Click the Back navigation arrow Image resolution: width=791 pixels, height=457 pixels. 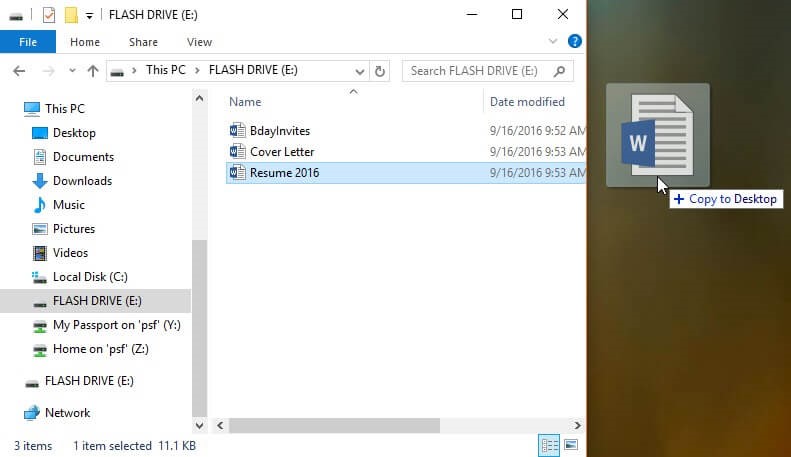(x=18, y=71)
